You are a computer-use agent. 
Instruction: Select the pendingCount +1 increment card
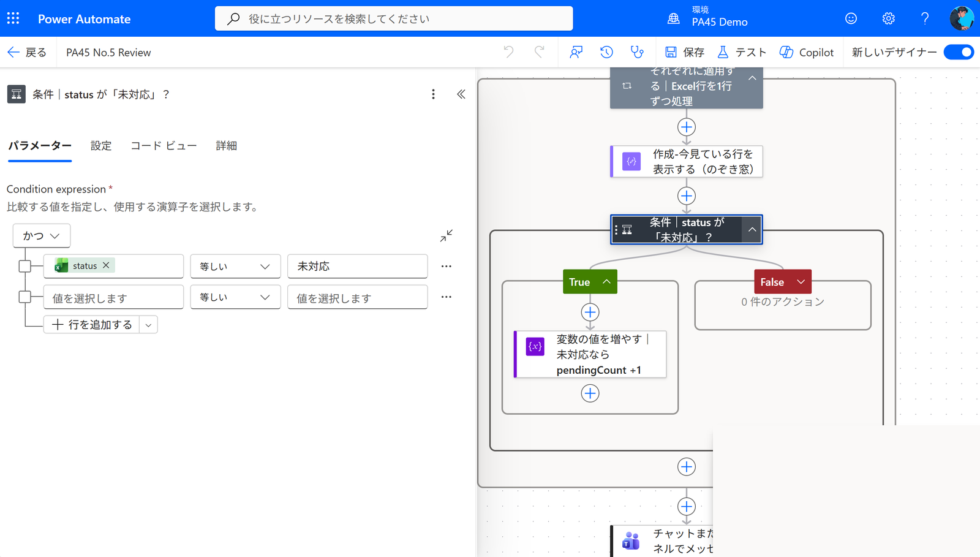point(590,354)
